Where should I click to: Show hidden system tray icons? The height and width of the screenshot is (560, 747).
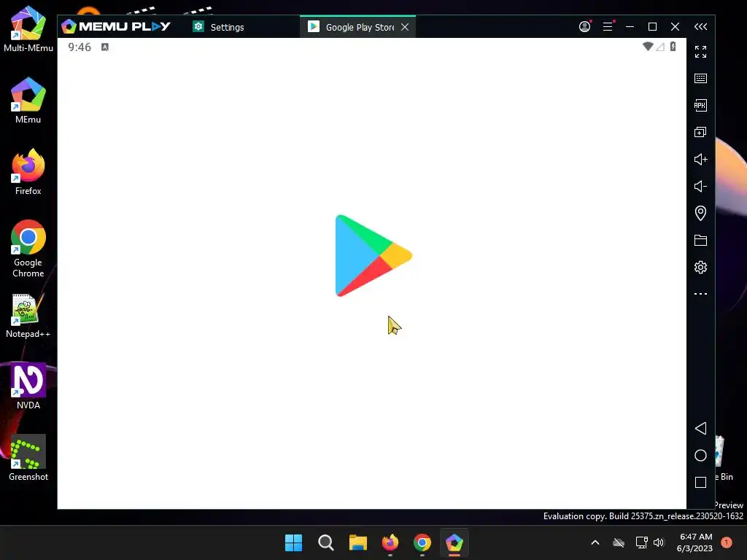click(x=595, y=542)
